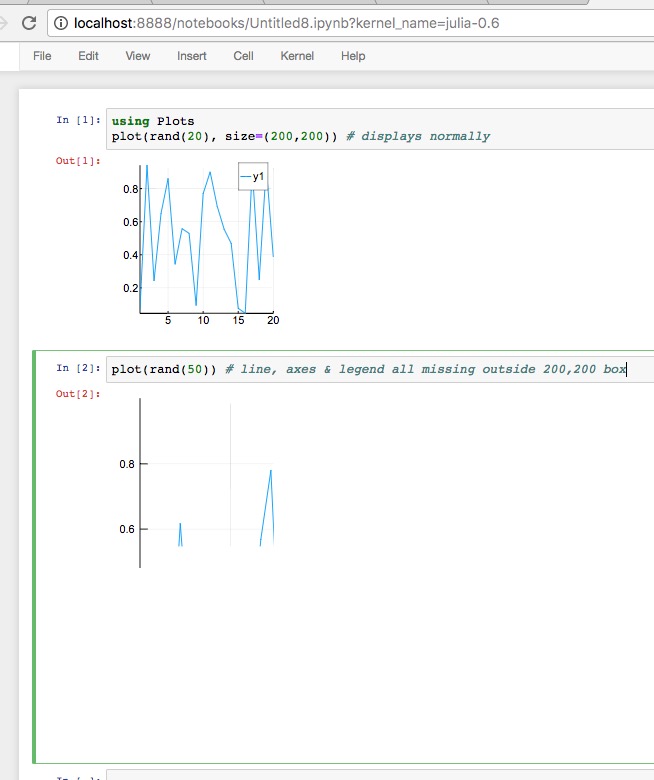654x780 pixels.
Task: Click the '15' x-axis label in first plot
Action: (x=238, y=320)
